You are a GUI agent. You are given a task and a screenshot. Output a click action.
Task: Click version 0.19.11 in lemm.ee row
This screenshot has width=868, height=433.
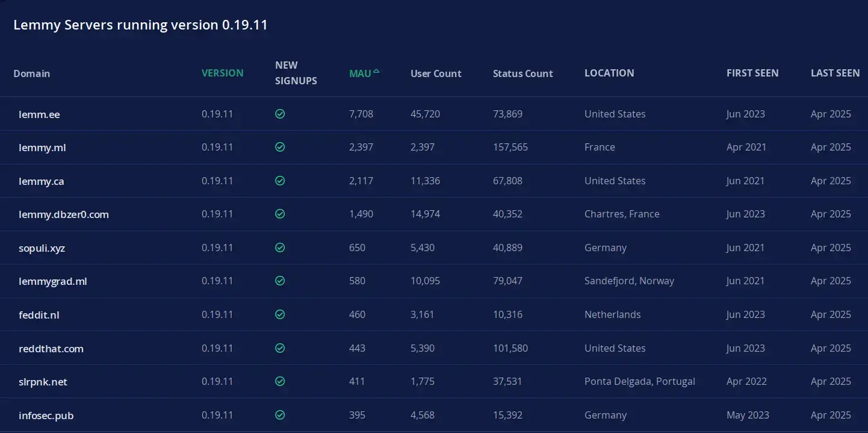pyautogui.click(x=217, y=114)
